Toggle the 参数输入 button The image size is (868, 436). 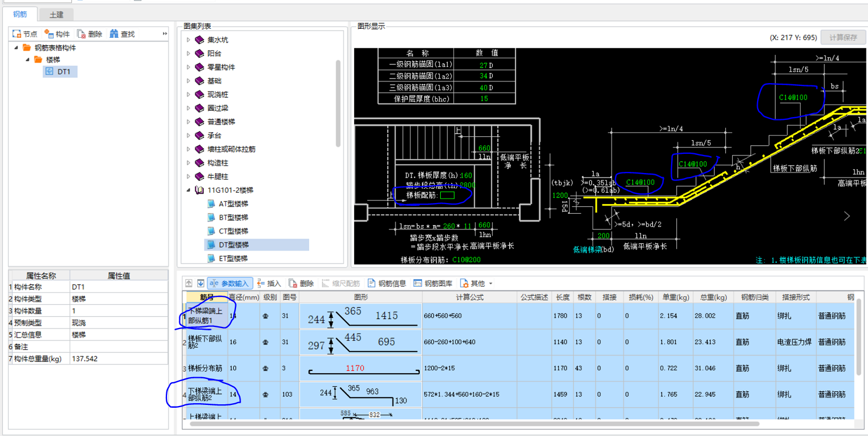229,283
